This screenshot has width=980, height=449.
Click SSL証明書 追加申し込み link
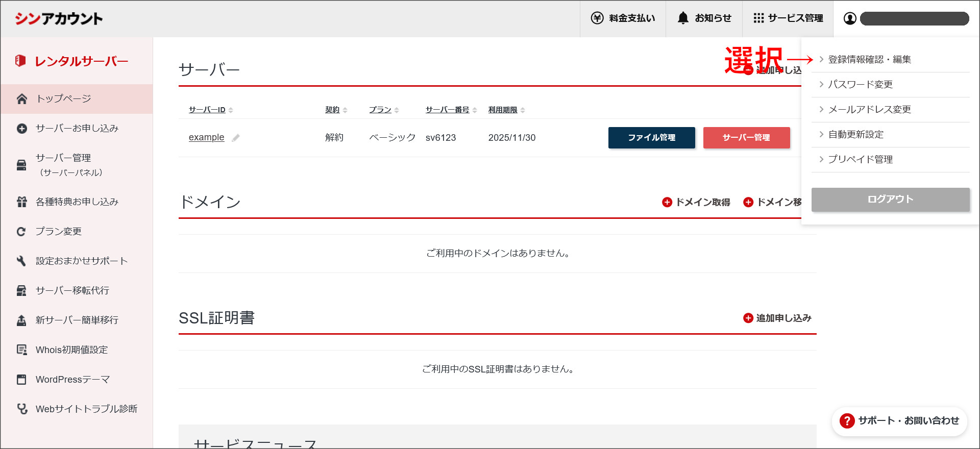777,318
